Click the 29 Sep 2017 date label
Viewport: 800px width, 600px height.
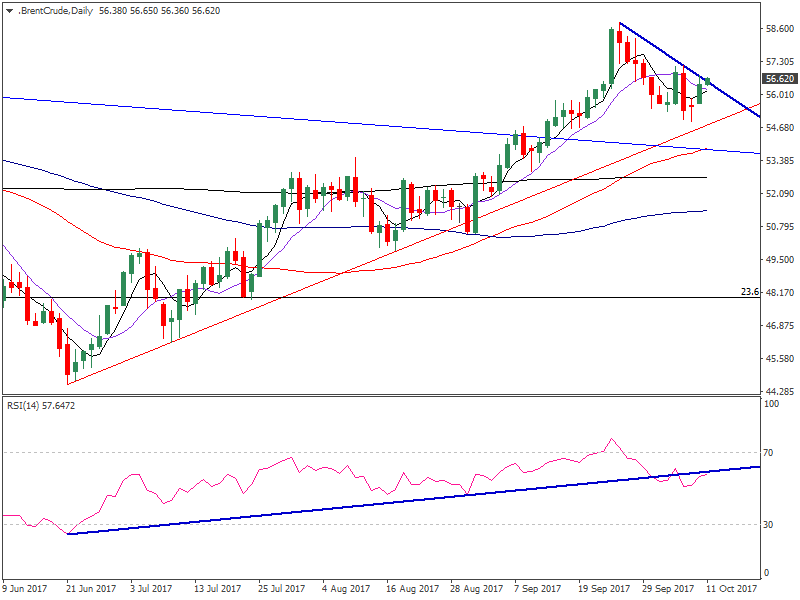point(668,588)
